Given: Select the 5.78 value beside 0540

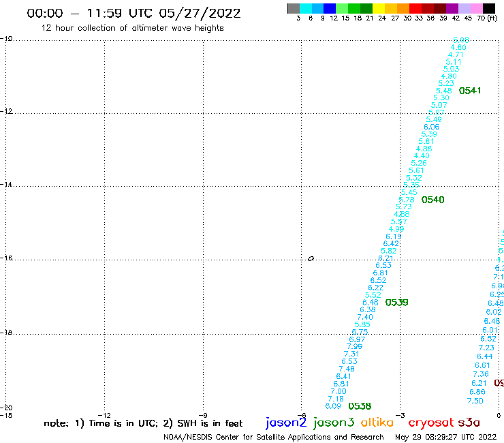Looking at the screenshot, I should [407, 200].
